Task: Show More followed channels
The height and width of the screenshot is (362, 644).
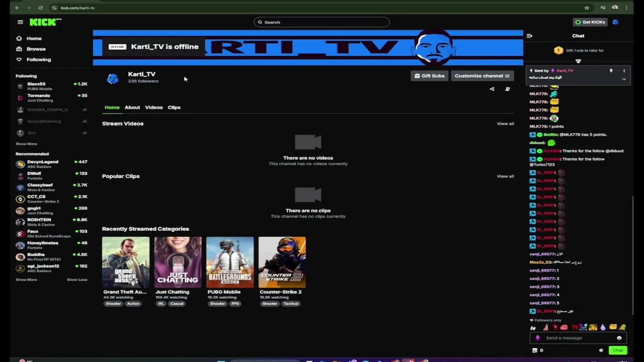Action: pyautogui.click(x=26, y=144)
